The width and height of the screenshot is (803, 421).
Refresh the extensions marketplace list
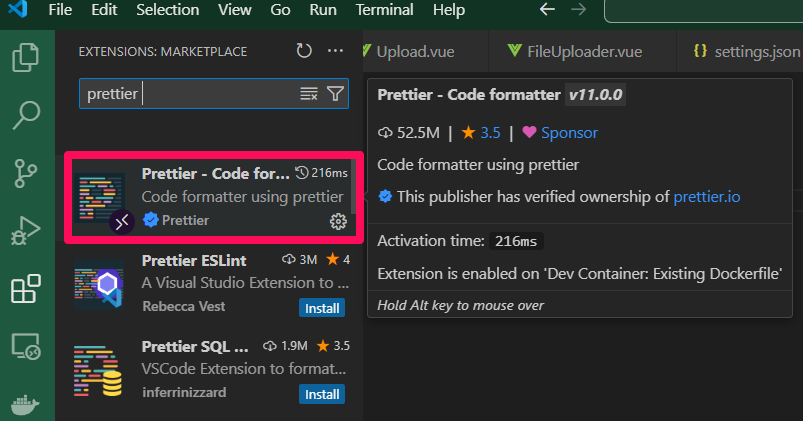[x=304, y=51]
